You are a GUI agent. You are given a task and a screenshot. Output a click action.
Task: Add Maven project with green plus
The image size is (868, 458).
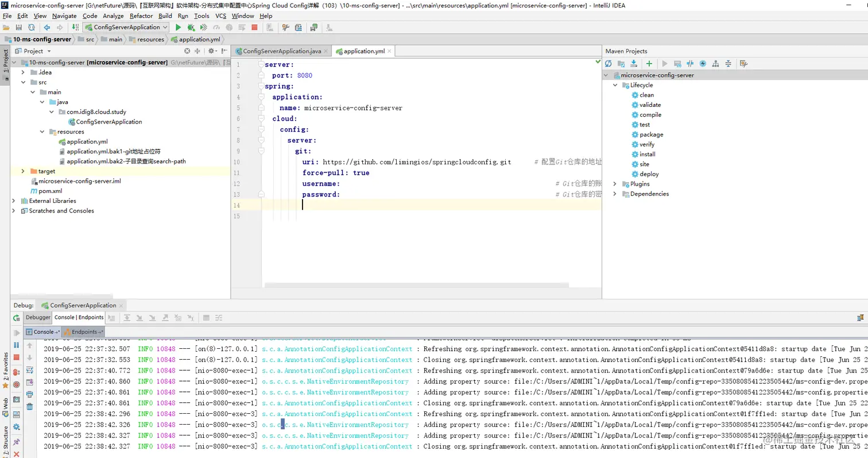click(649, 64)
